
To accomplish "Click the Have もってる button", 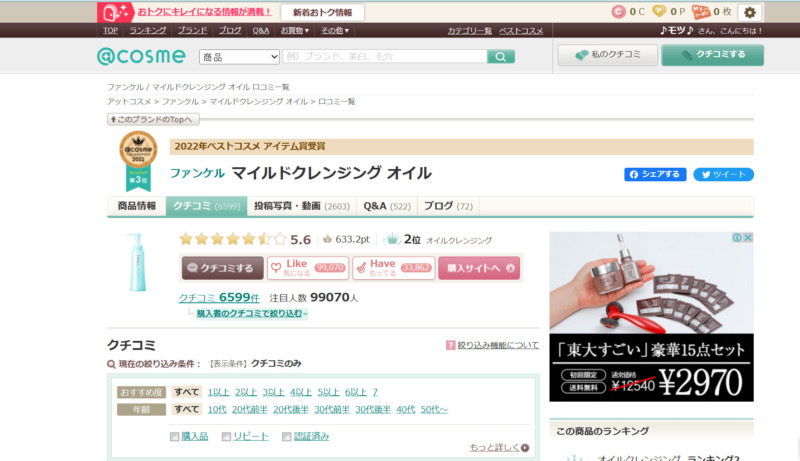I will pos(393,268).
